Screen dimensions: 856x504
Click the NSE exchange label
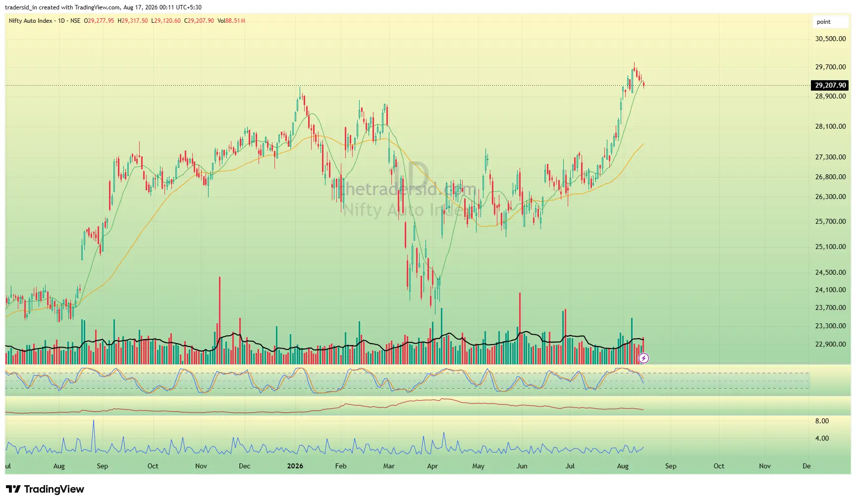coord(75,21)
